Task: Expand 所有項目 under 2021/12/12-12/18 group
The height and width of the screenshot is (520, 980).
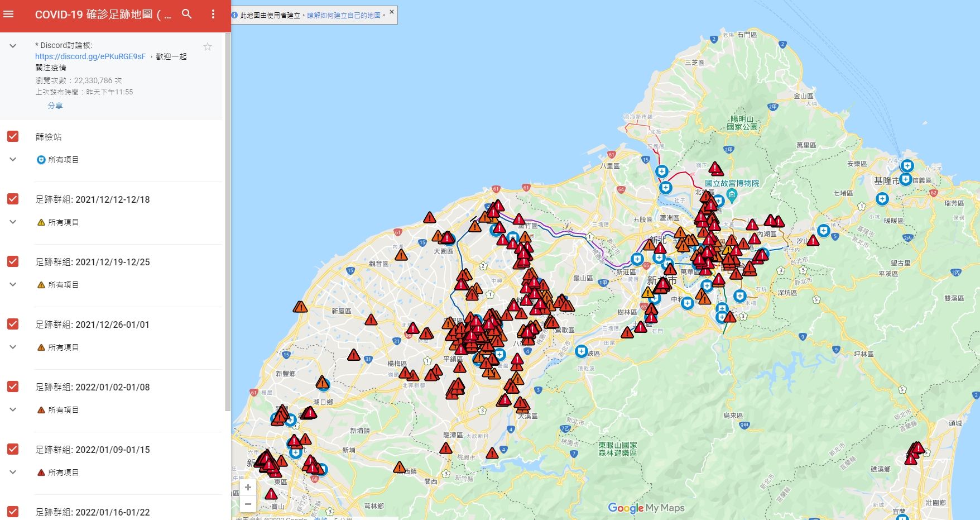Action: (13, 222)
